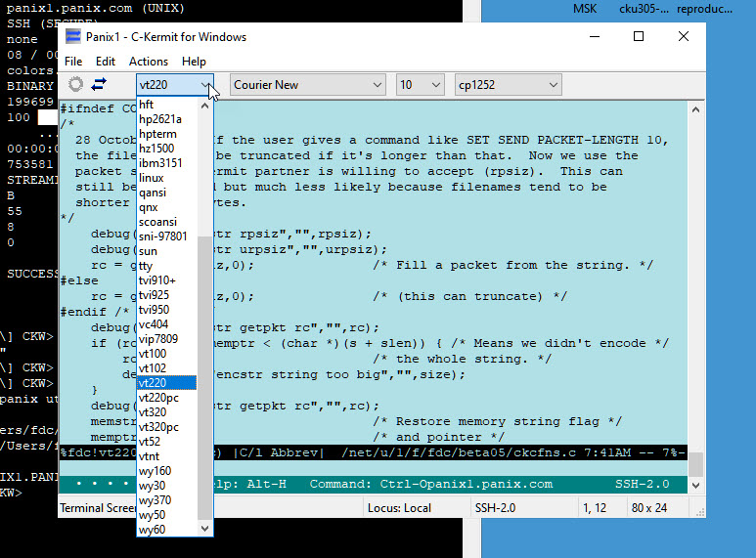Image resolution: width=756 pixels, height=558 pixels.
Task: Select vt320 terminal emulation option
Action: click(153, 412)
